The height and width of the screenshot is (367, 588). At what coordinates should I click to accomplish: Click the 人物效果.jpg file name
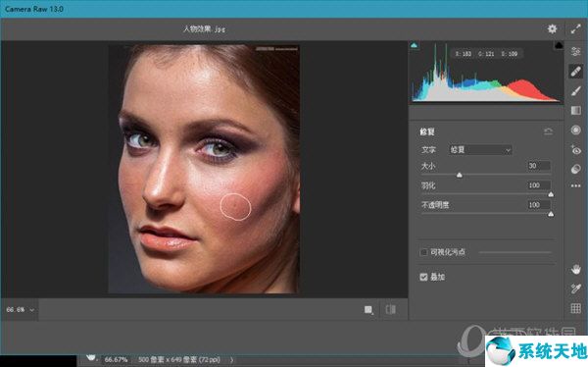click(205, 28)
